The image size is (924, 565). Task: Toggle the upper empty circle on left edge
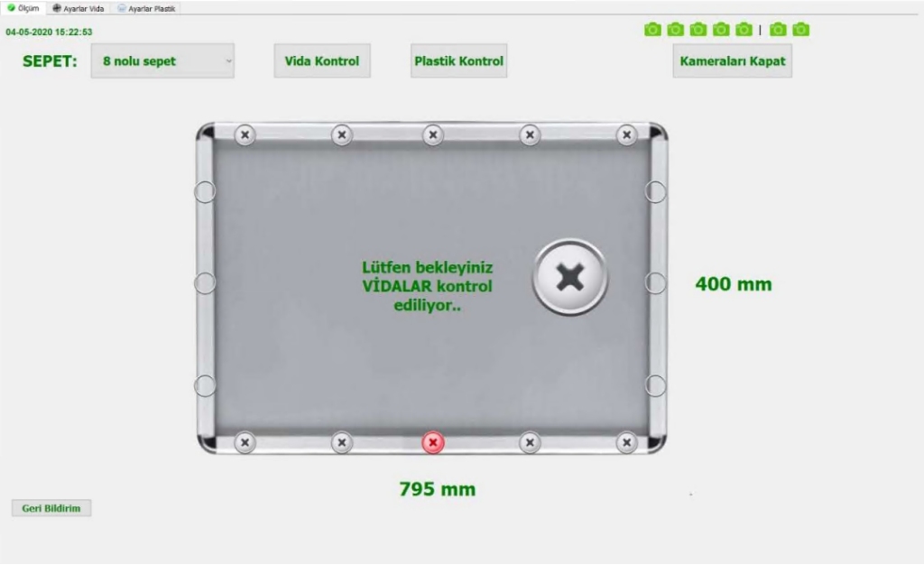(205, 191)
